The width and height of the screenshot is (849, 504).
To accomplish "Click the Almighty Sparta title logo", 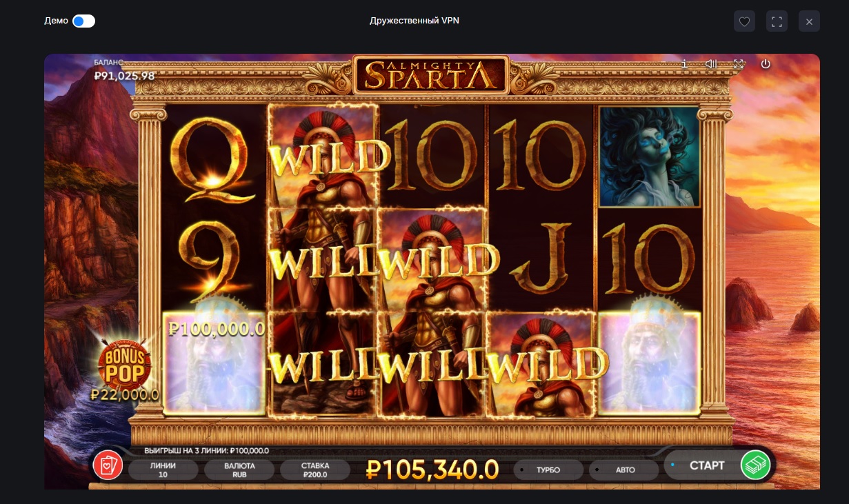I will point(431,75).
